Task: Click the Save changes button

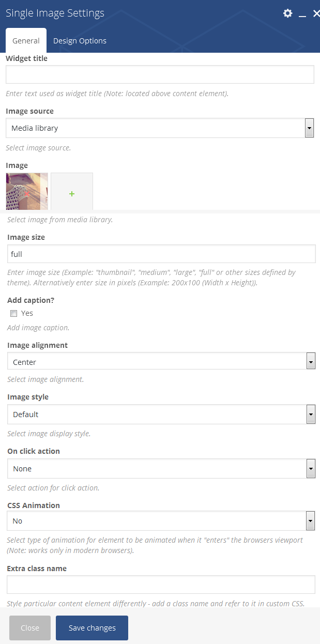Action: tap(92, 628)
